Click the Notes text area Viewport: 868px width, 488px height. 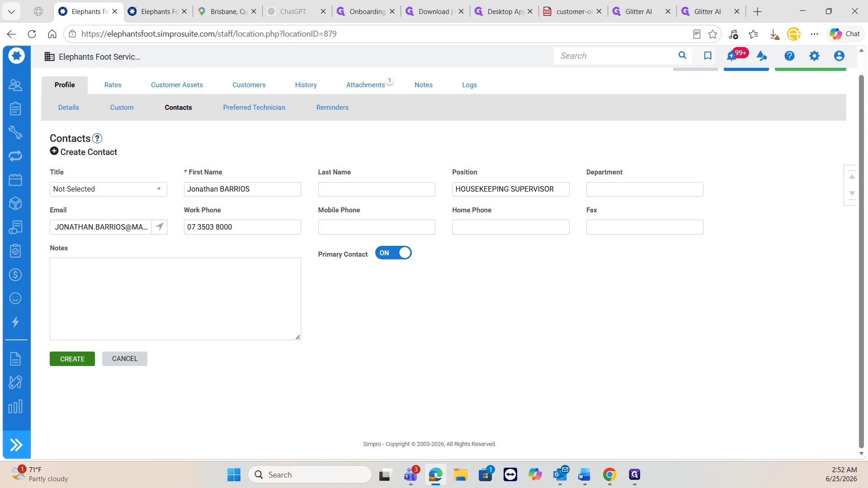coord(175,299)
